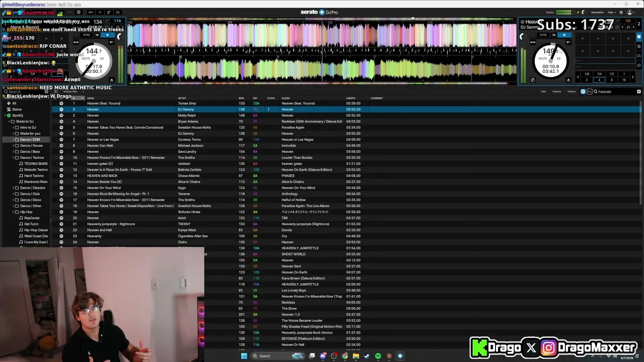Expand the Dance / Classics folder

coord(13,188)
